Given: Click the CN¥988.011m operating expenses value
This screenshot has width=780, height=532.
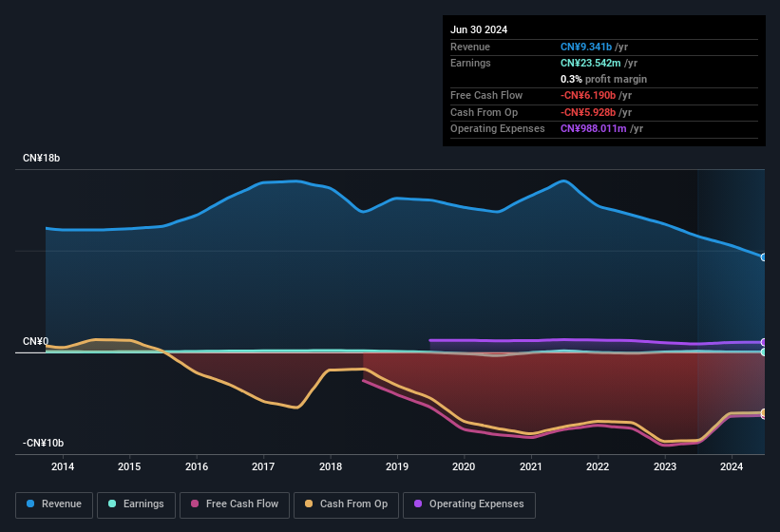Looking at the screenshot, I should (594, 129).
